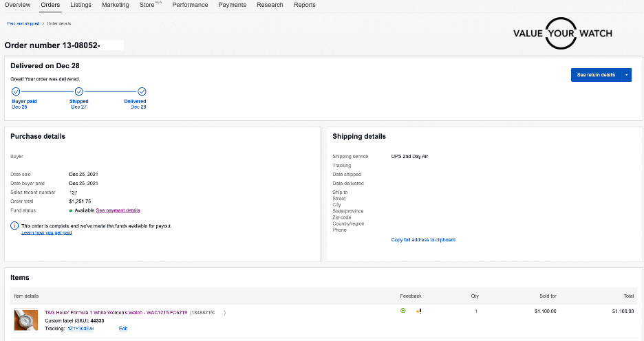Open the watch item thumbnail image

click(25, 320)
